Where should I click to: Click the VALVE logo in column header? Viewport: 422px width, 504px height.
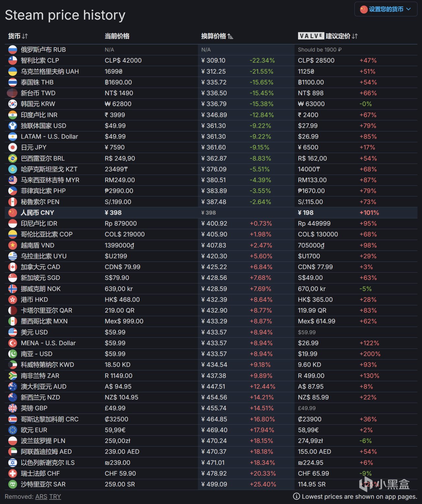point(311,36)
